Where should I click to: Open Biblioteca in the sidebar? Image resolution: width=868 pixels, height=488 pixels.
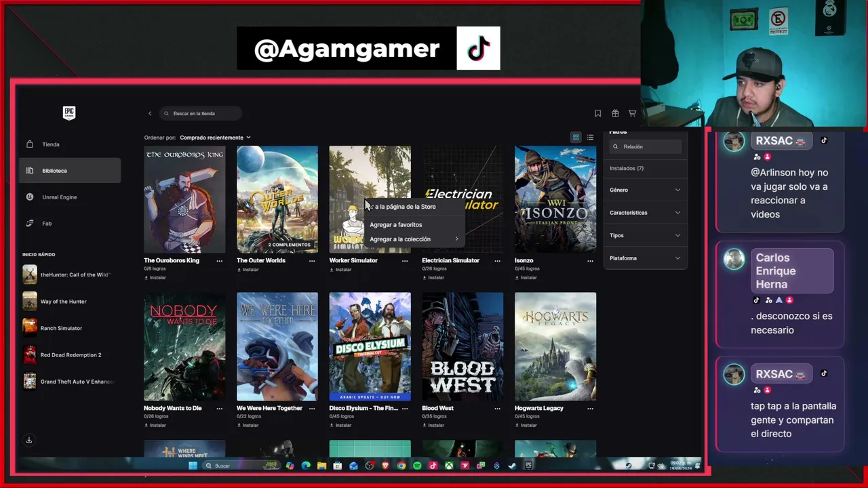click(x=71, y=171)
